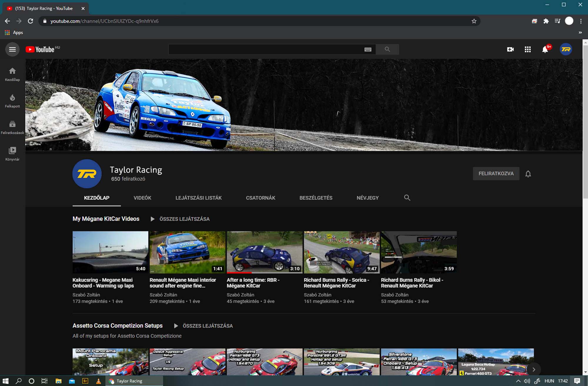The height and width of the screenshot is (386, 588).
Task: Open Könyvtár library in the sidebar
Action: (x=12, y=154)
